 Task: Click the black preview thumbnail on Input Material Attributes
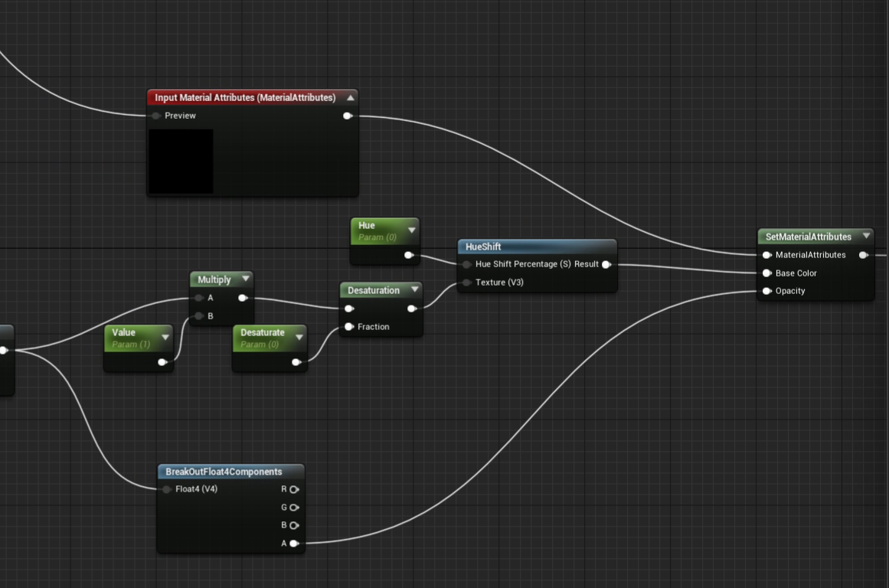click(181, 162)
